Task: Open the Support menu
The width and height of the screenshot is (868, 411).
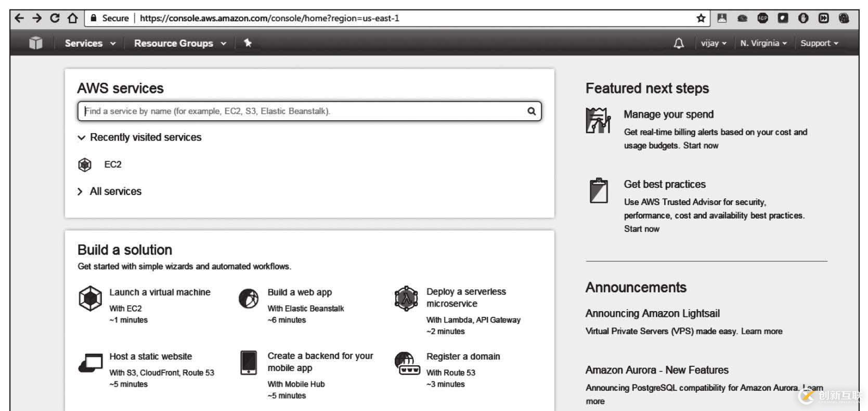Action: [x=819, y=43]
